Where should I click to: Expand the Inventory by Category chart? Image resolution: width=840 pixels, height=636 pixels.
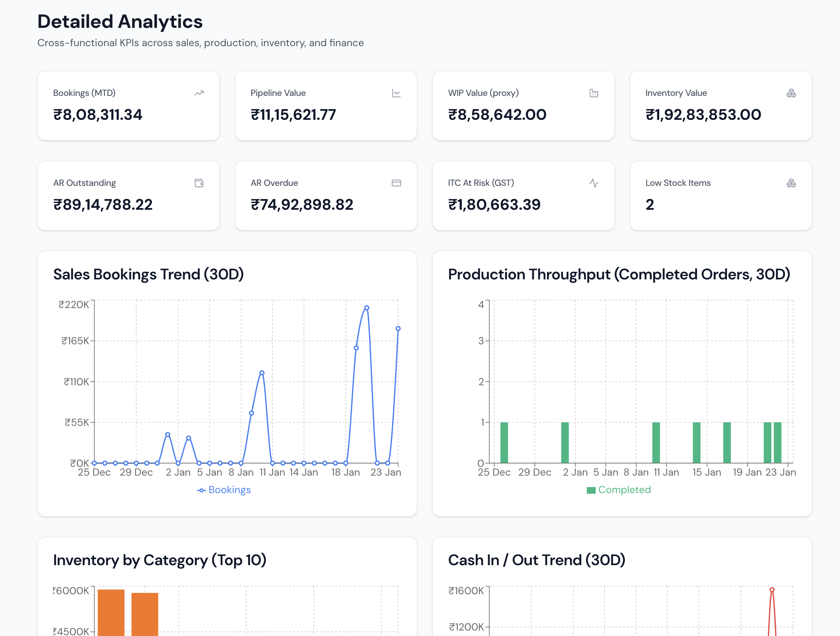(x=160, y=560)
